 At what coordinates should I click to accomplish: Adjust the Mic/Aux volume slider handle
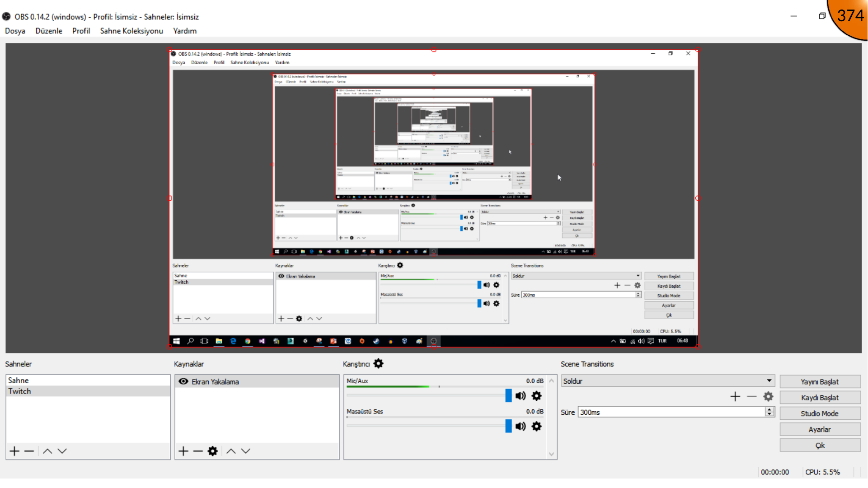tap(508, 396)
